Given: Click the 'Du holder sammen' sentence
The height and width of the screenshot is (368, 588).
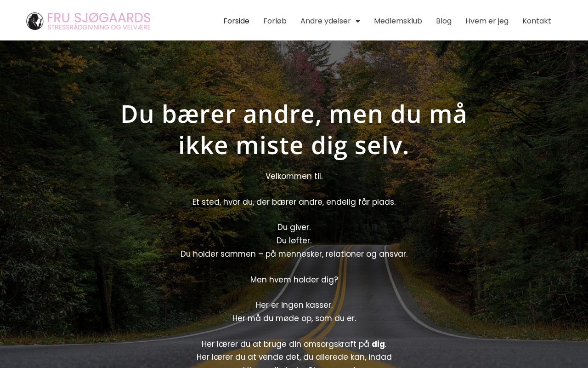Looking at the screenshot, I should 294,254.
